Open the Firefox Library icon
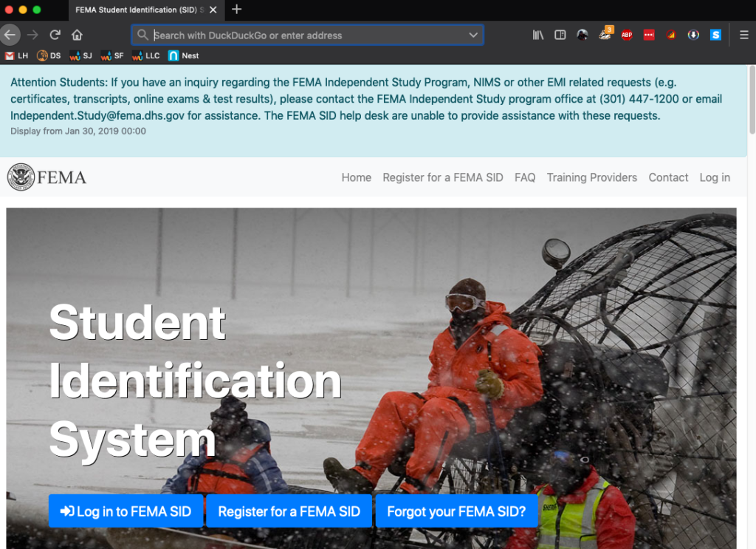The height and width of the screenshot is (549, 756). click(537, 35)
